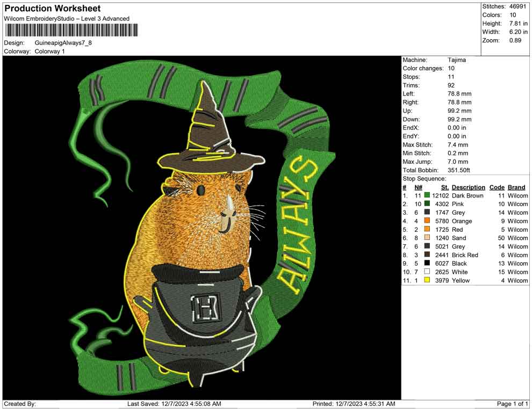Click Total Bobbin value 351.50ft
Image resolution: width=532 pixels, height=409 pixels.
click(459, 170)
